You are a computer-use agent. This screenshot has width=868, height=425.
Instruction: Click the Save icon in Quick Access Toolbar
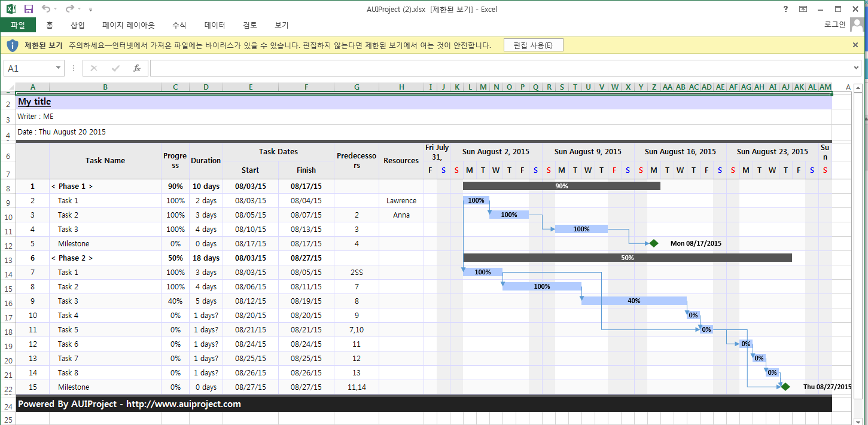point(28,9)
